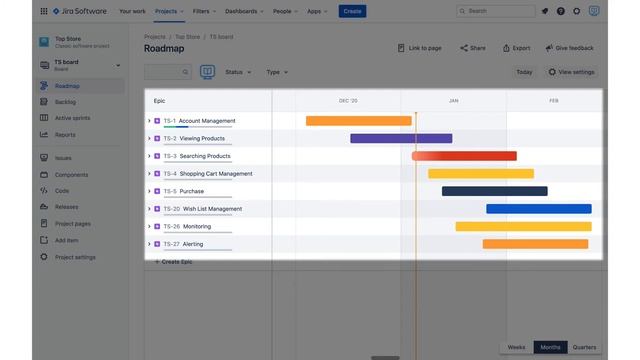The image size is (640, 360).
Task: Click the purple Viewing Products timeline bar
Action: [x=401, y=138]
